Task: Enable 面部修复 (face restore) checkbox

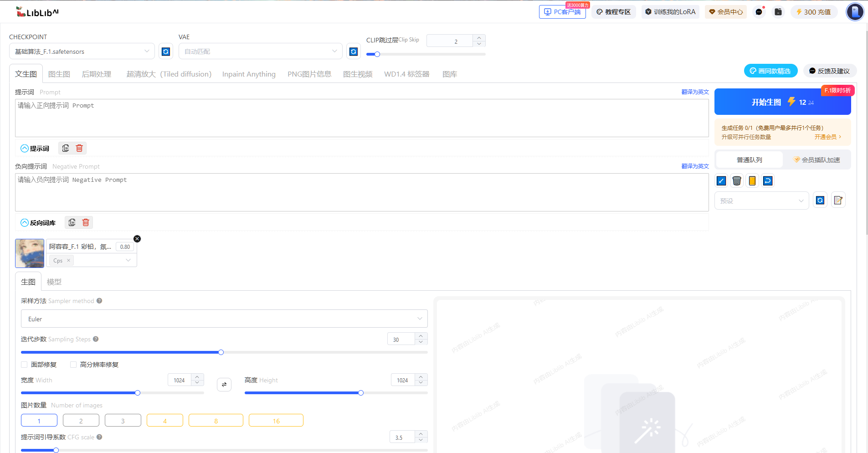Action: point(24,364)
